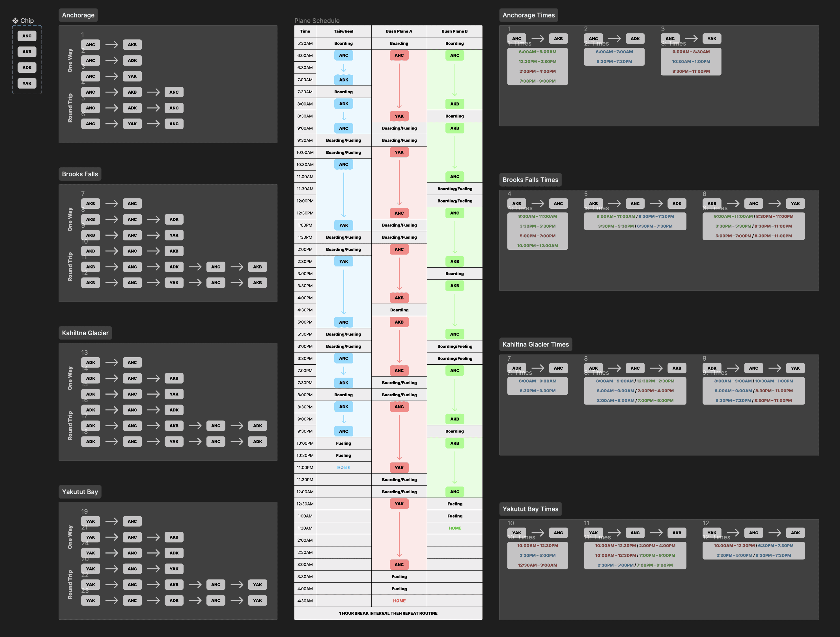The width and height of the screenshot is (840, 637).
Task: Click the YAK chip in Anchorage Times route 3
Action: coord(712,39)
